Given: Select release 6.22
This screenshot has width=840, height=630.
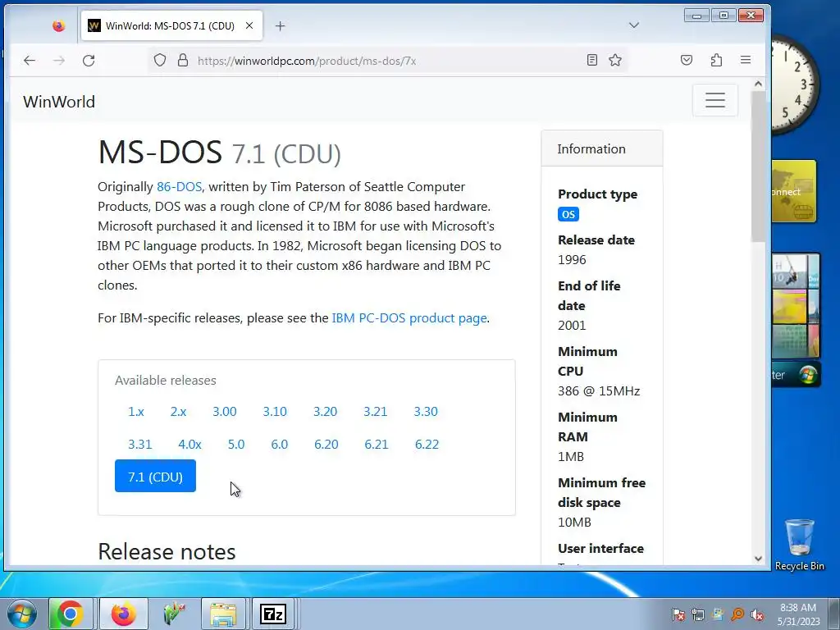Looking at the screenshot, I should (x=427, y=444).
